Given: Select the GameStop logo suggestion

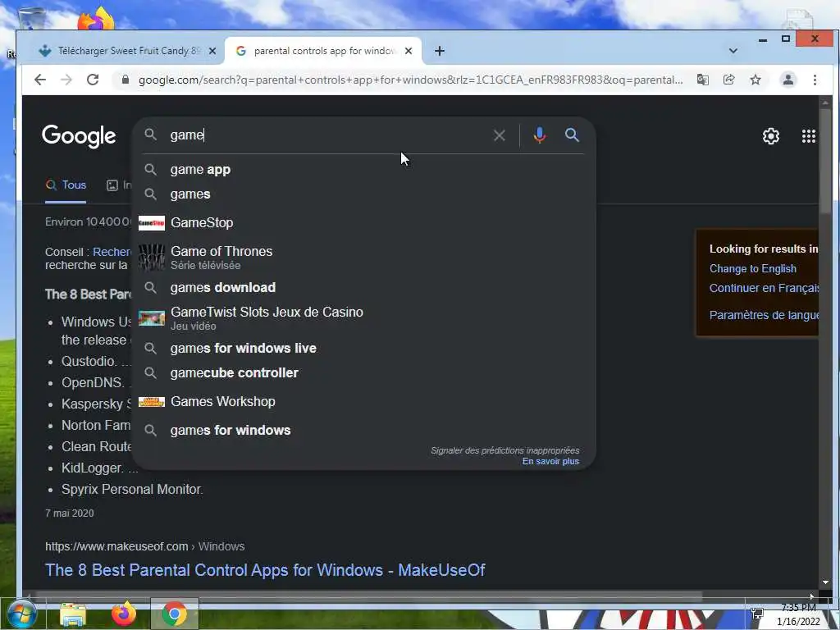Looking at the screenshot, I should (363, 223).
